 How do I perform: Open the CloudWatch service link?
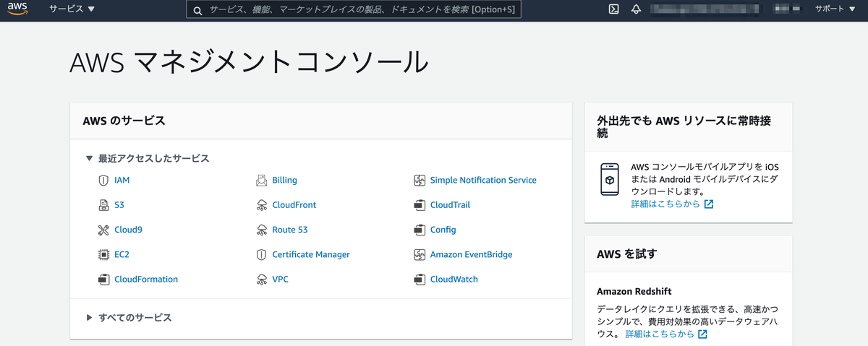point(454,279)
